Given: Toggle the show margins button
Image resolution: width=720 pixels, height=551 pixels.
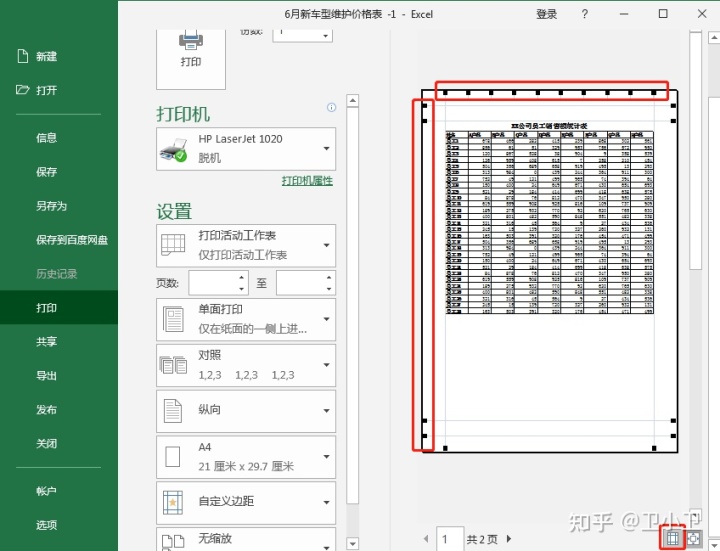Looking at the screenshot, I should click(673, 538).
